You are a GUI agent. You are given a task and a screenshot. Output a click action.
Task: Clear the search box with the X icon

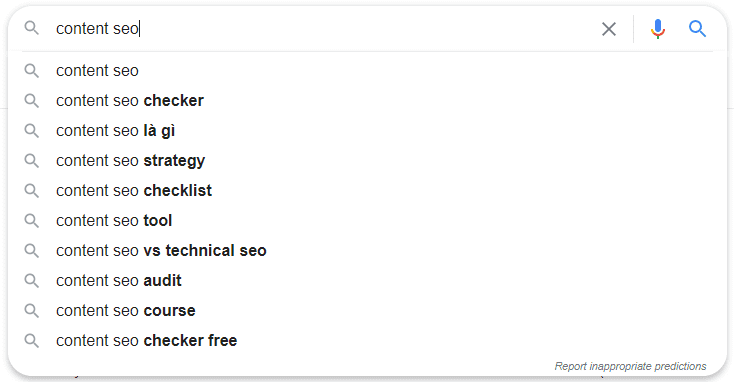(x=609, y=29)
